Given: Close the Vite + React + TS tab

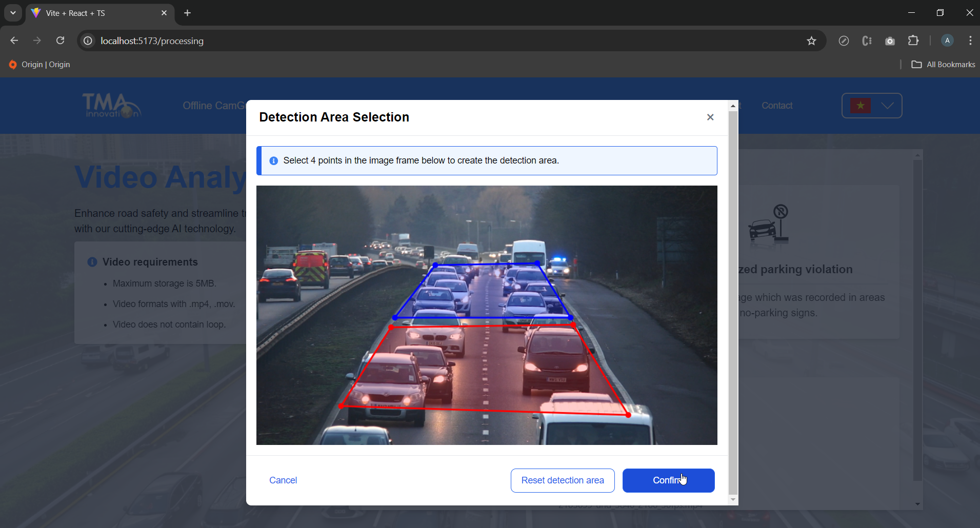Looking at the screenshot, I should click(164, 13).
